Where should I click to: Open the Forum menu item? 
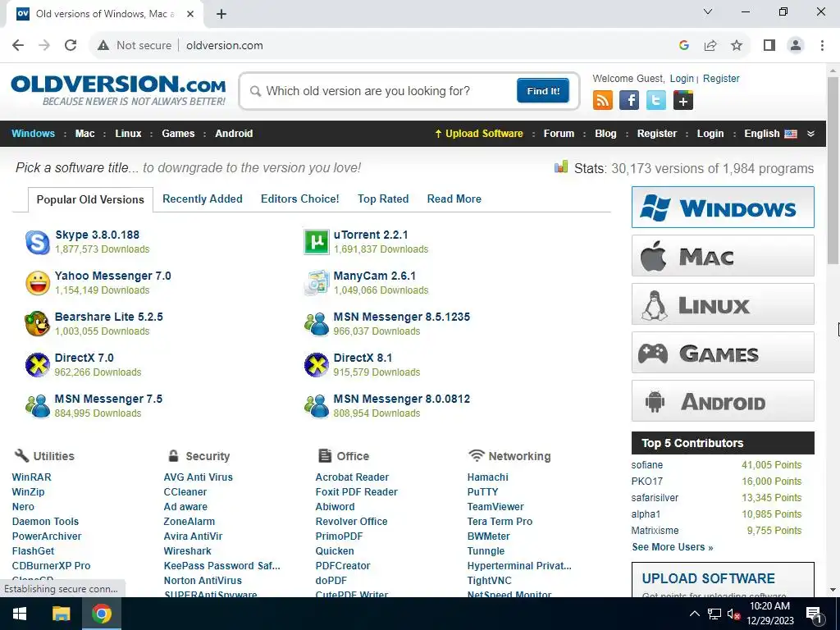click(x=559, y=134)
